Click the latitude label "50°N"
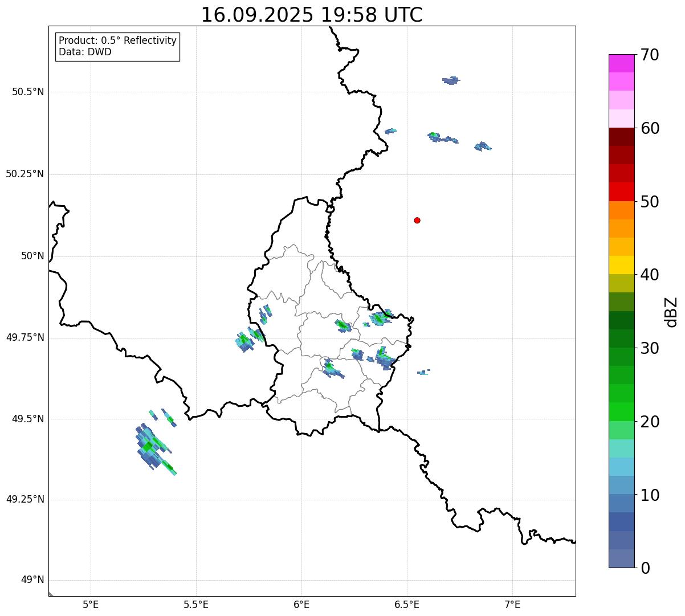Image resolution: width=685 pixels, height=616 pixels. [32, 256]
